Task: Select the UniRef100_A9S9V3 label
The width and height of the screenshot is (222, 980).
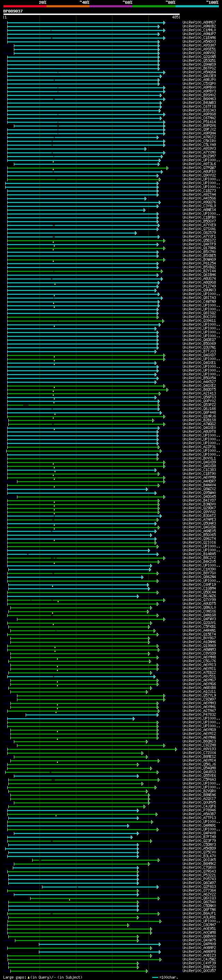Action: [x=199, y=149]
